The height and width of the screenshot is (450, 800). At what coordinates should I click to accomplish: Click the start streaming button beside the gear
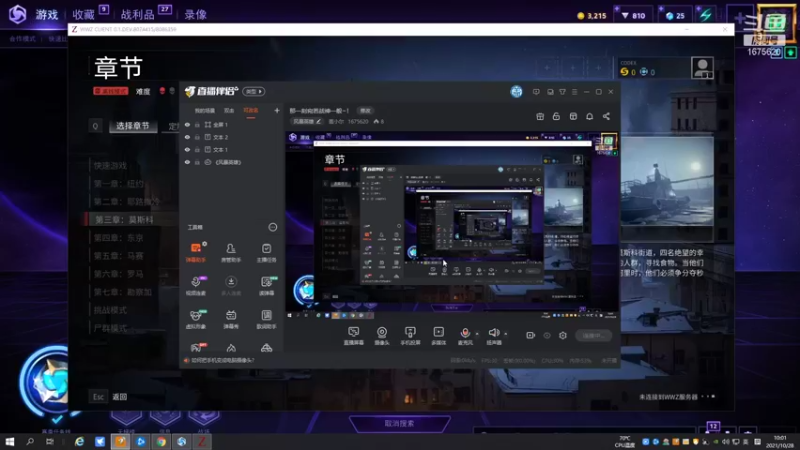593,335
